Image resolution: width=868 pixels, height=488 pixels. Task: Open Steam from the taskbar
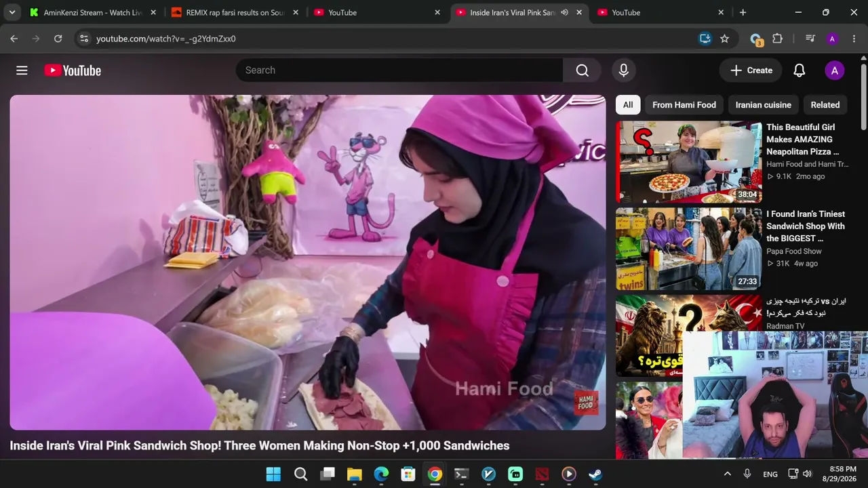(x=595, y=474)
